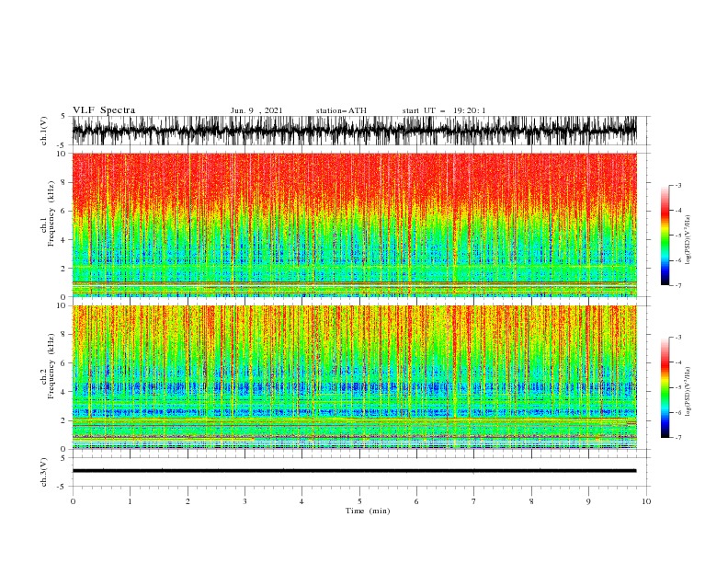The width and height of the screenshot is (728, 563).
Task: Click the 'start UT = 19:20:1' label
Action: (444, 110)
